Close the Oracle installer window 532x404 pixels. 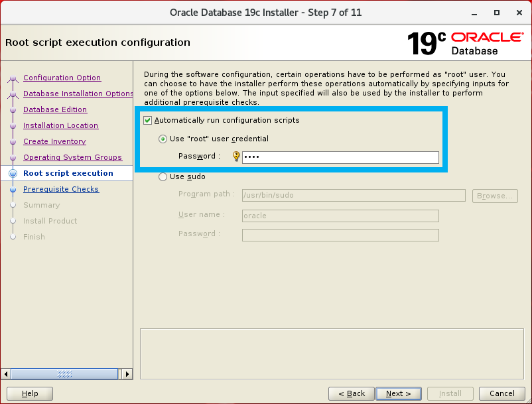coord(519,13)
